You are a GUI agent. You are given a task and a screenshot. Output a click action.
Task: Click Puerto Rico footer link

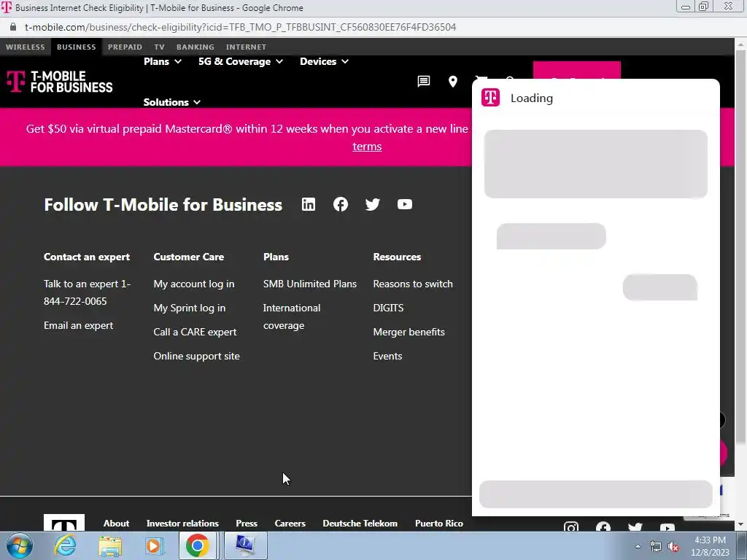click(x=439, y=524)
